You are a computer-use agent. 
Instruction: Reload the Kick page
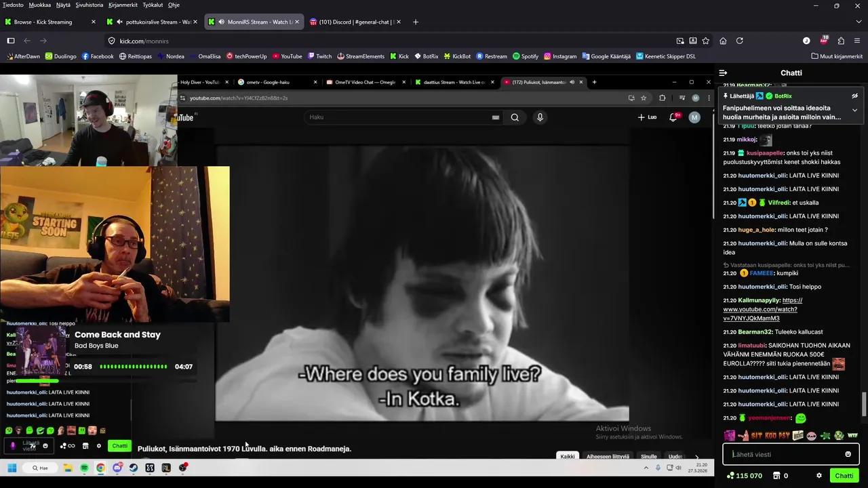point(740,41)
